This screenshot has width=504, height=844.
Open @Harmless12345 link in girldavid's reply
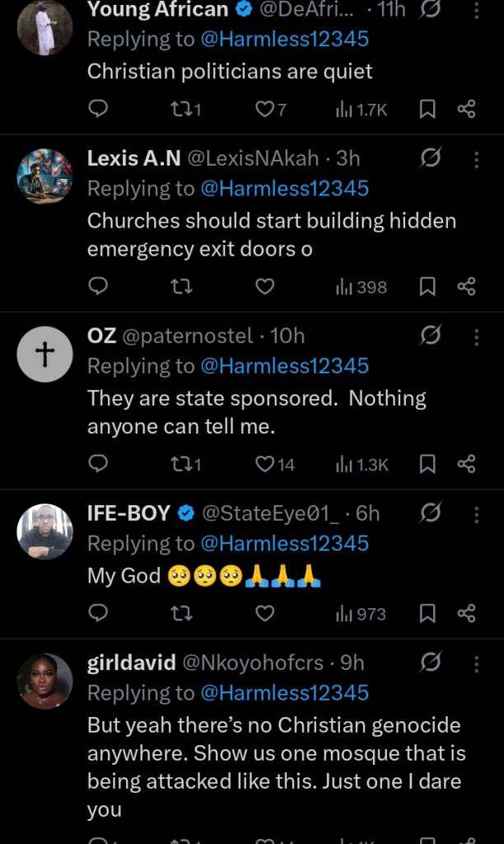pos(284,692)
